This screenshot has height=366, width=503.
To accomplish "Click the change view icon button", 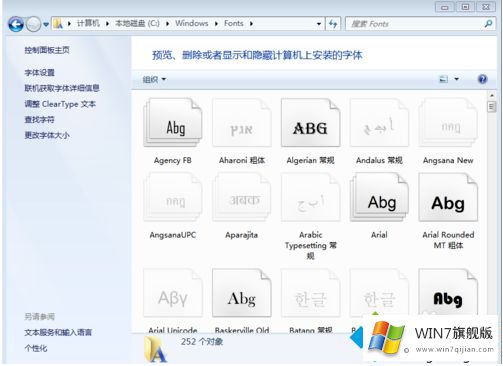I will pos(443,79).
